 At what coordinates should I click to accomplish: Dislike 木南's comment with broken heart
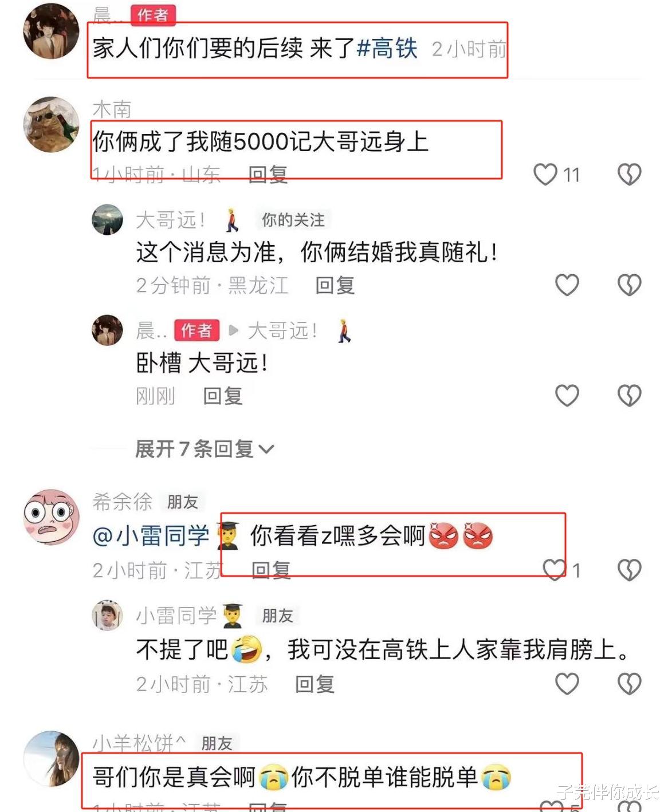629,175
